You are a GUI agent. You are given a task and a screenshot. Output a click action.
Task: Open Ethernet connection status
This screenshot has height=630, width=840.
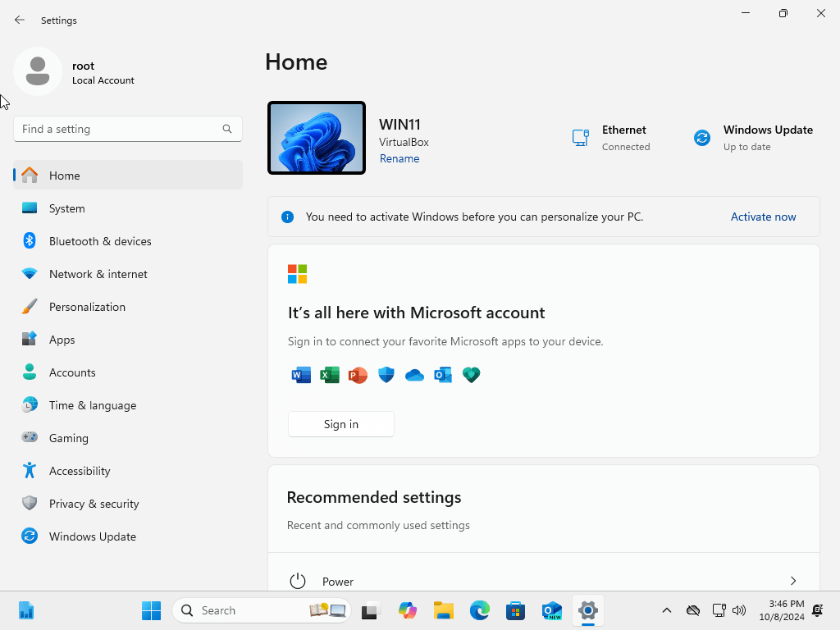(x=611, y=138)
